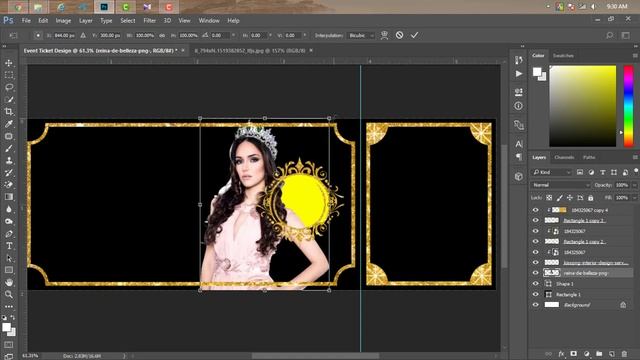Open the Image menu
640x360 pixels.
(63, 20)
